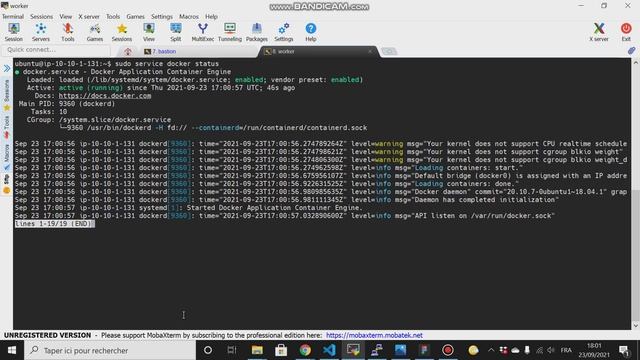Focus the Quick connect field
This screenshot has height=360, width=640.
coord(56,50)
